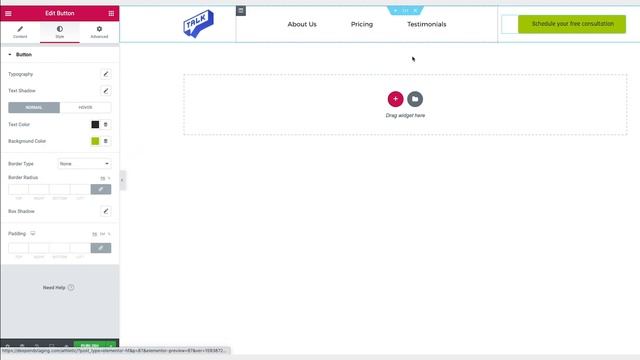Select px unit for Padding
The height and width of the screenshot is (360, 640).
click(95, 234)
